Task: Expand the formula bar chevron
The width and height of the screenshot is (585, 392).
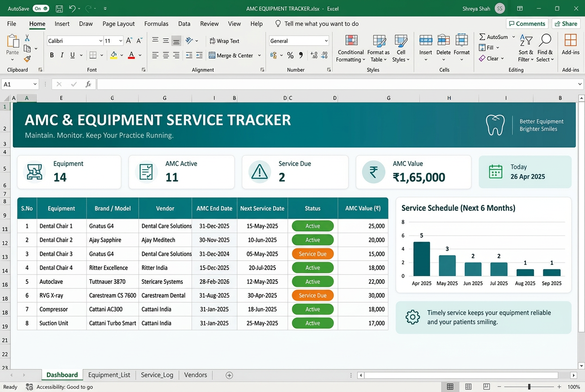Action: pos(580,84)
